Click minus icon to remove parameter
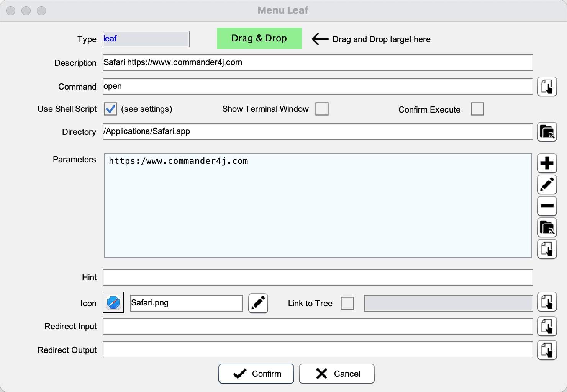567x392 pixels. click(x=547, y=206)
